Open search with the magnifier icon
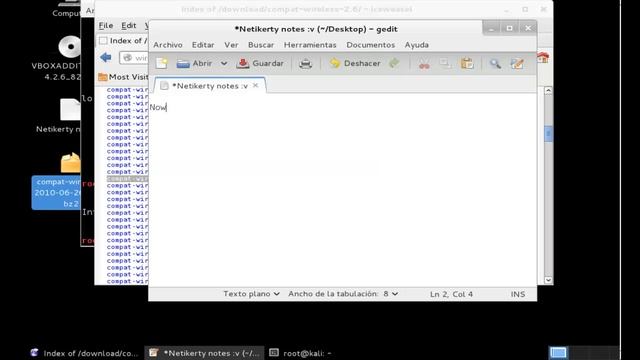640x360 pixels. click(495, 63)
